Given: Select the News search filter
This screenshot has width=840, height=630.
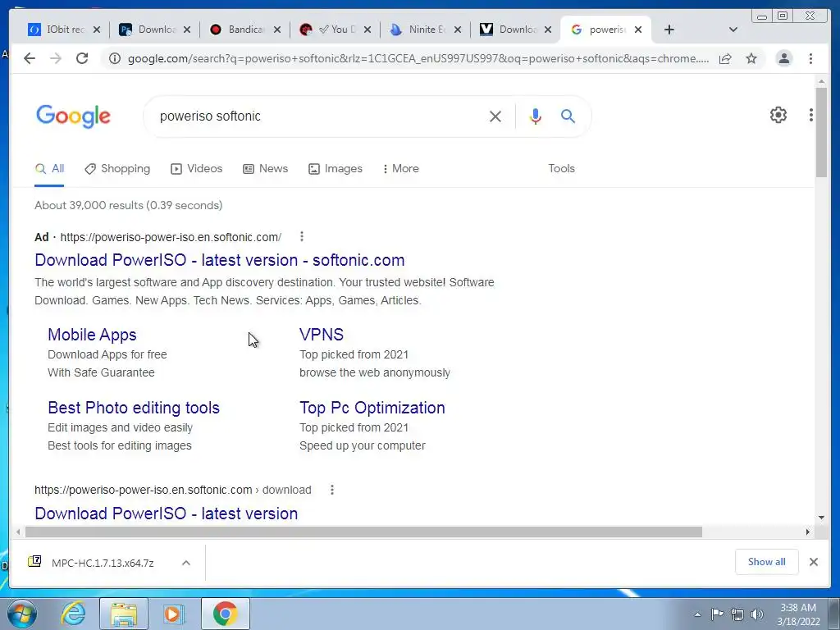Looking at the screenshot, I should 265,168.
